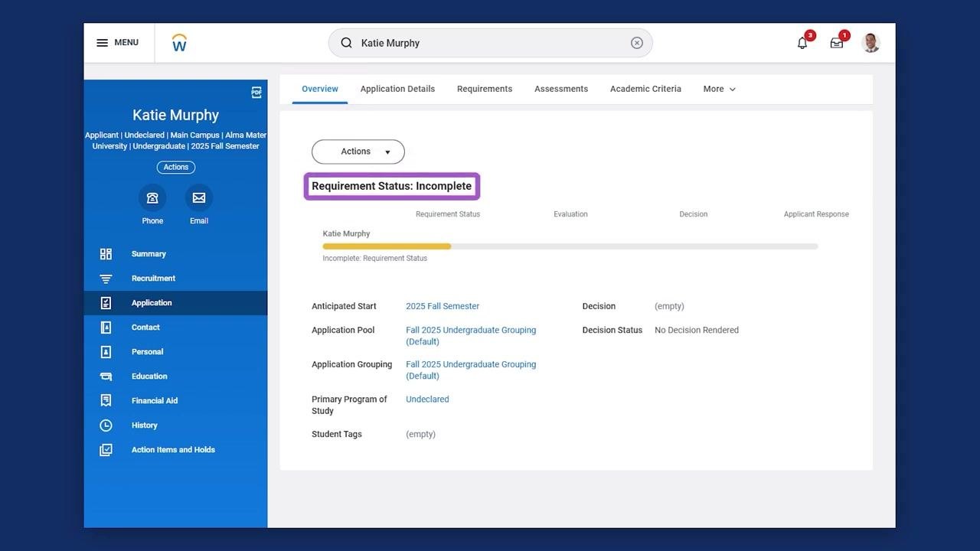This screenshot has width=980, height=551.
Task: Click in the Katie Murphy search box
Action: [491, 43]
